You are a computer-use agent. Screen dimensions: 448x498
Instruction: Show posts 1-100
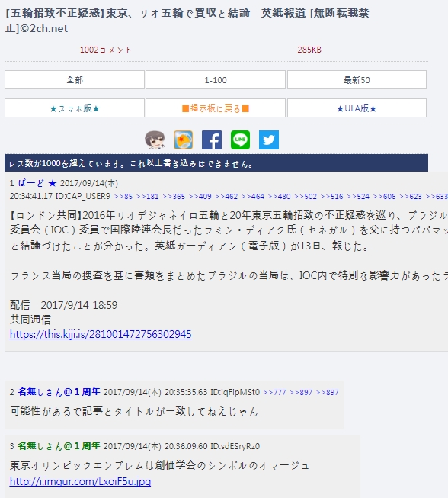click(x=216, y=80)
